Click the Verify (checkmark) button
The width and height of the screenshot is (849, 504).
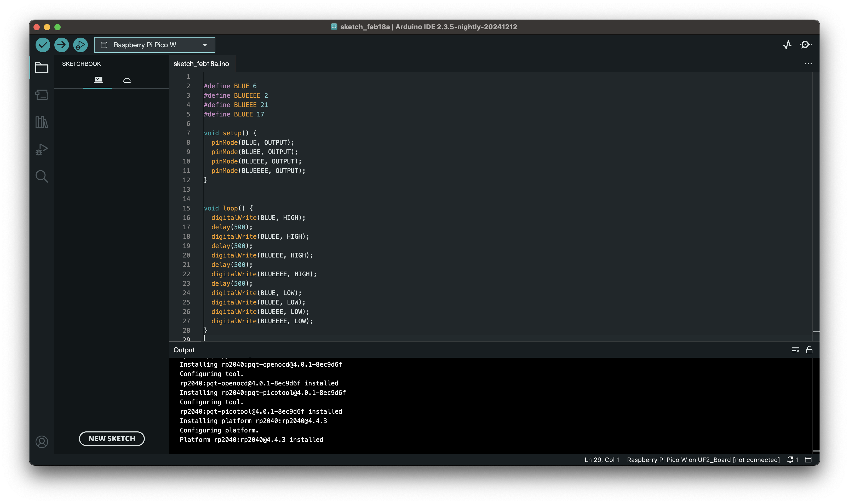point(43,45)
